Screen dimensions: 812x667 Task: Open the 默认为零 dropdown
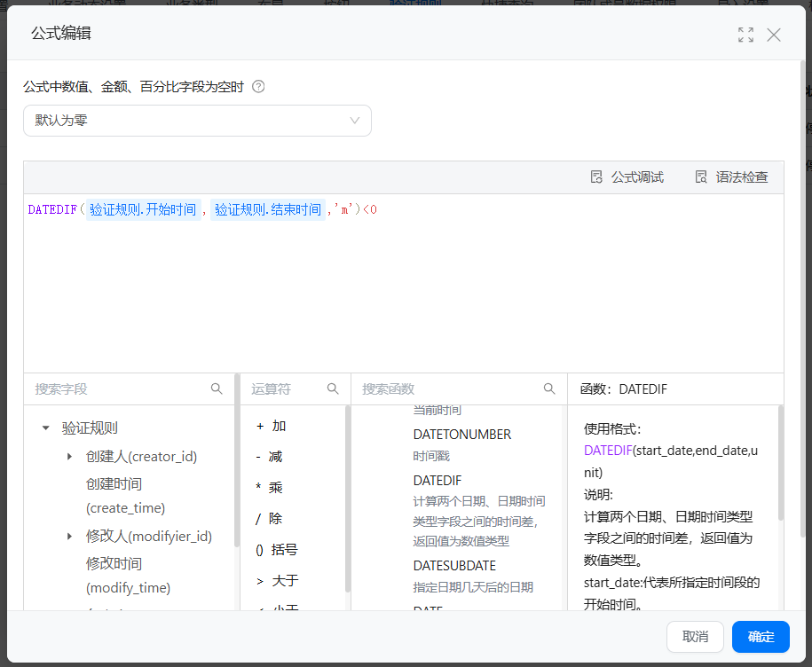tap(197, 121)
